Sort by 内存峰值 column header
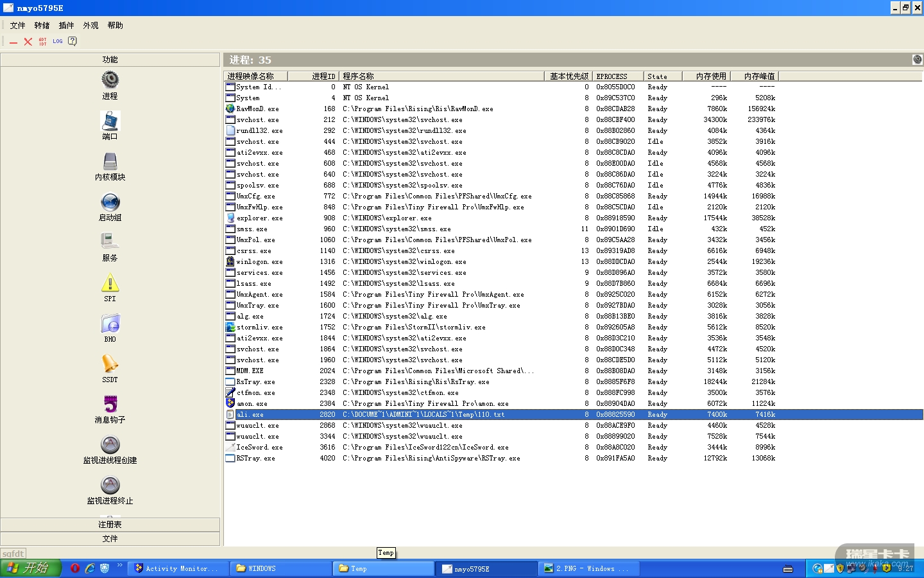This screenshot has width=924, height=578. [x=755, y=76]
